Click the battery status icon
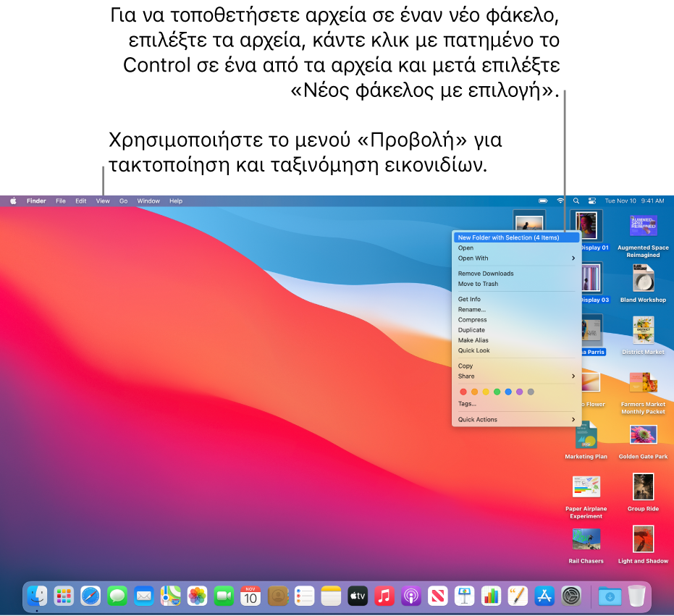The image size is (674, 616). 543,201
